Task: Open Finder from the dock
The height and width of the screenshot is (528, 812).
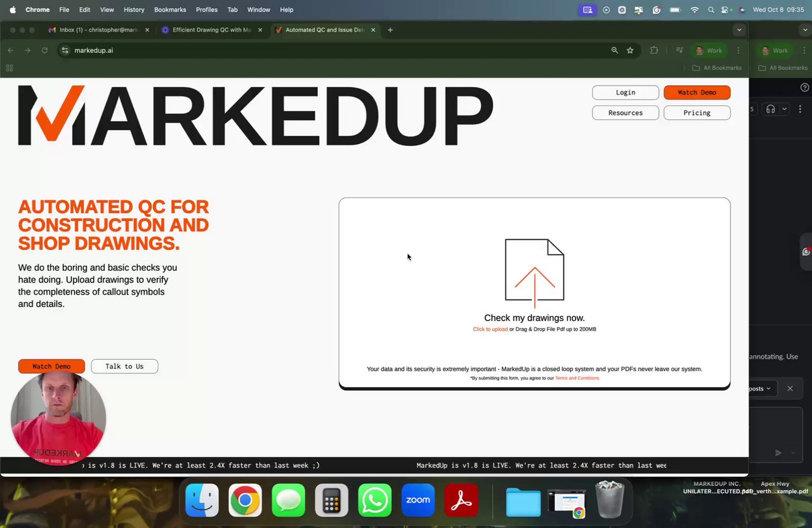Action: pyautogui.click(x=202, y=500)
